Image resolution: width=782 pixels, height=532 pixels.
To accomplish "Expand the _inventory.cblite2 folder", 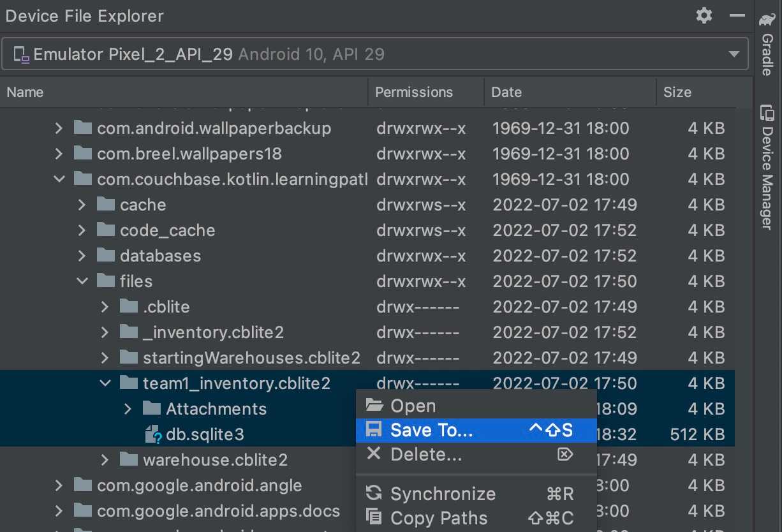I will (x=105, y=332).
